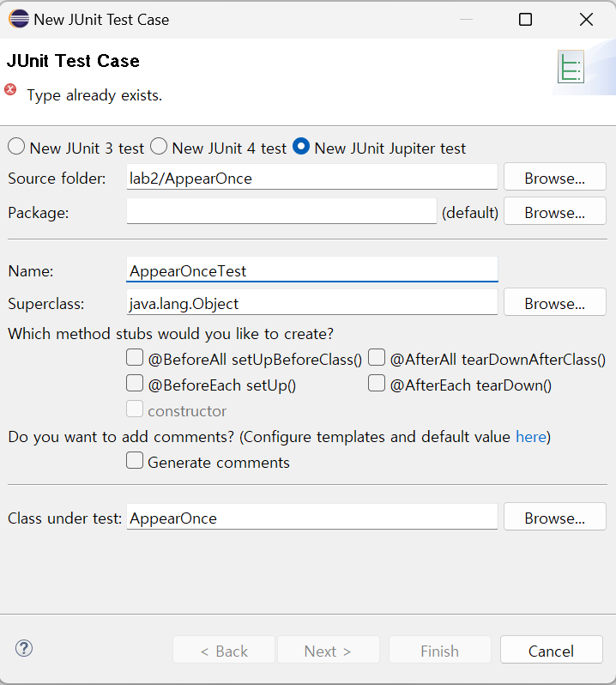Viewport: 616px width, 685px height.
Task: Browse for the Class under test
Action: point(554,518)
